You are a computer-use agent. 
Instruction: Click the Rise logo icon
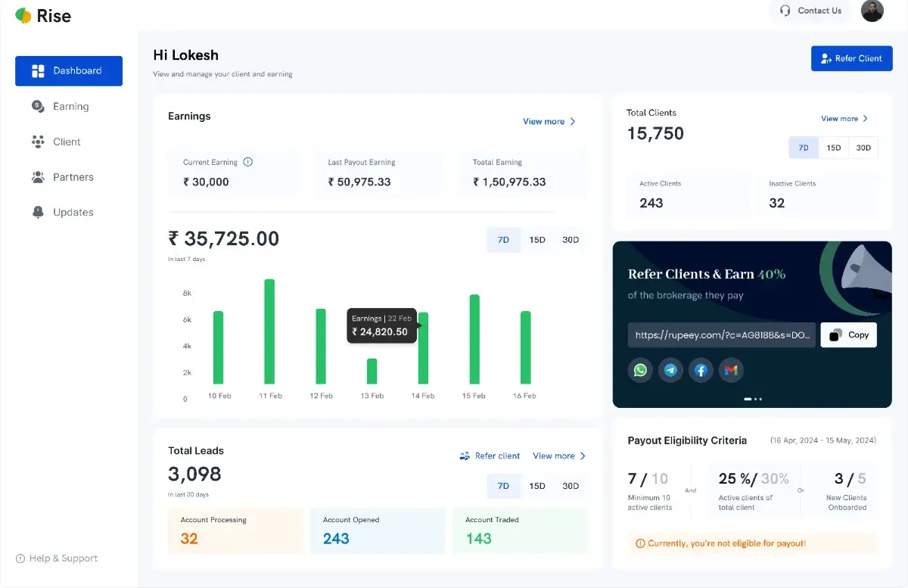click(x=23, y=16)
